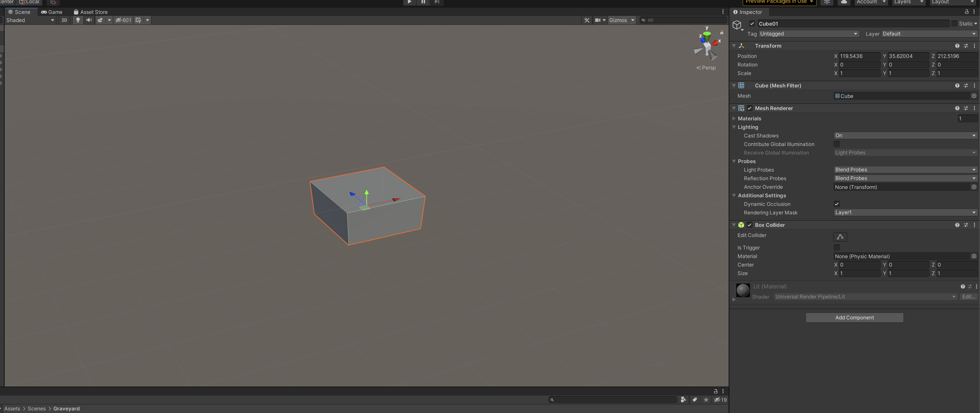Click the Pause button in the top toolbar
Screen dimensions: 980x413
point(423,2)
